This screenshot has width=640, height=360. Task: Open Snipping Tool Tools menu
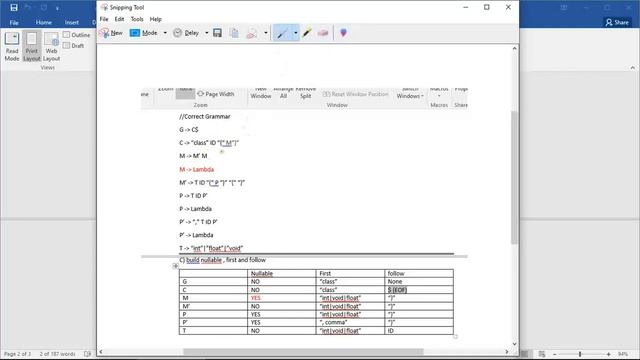click(x=137, y=19)
